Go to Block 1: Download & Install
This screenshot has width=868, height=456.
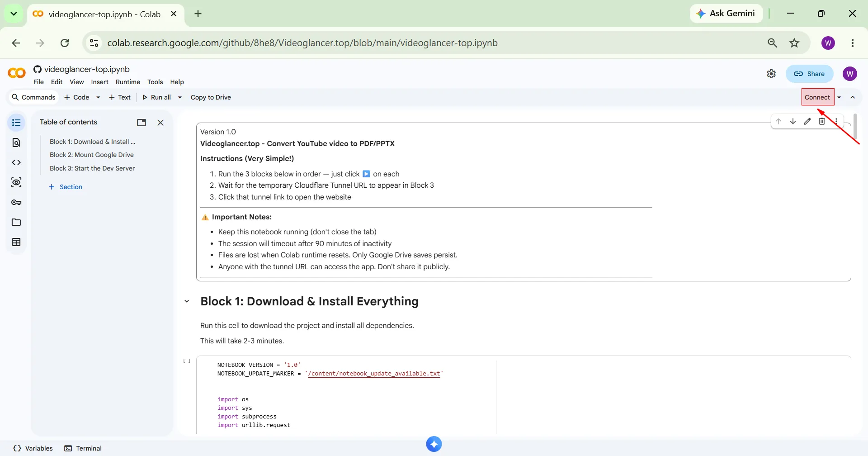tap(92, 142)
